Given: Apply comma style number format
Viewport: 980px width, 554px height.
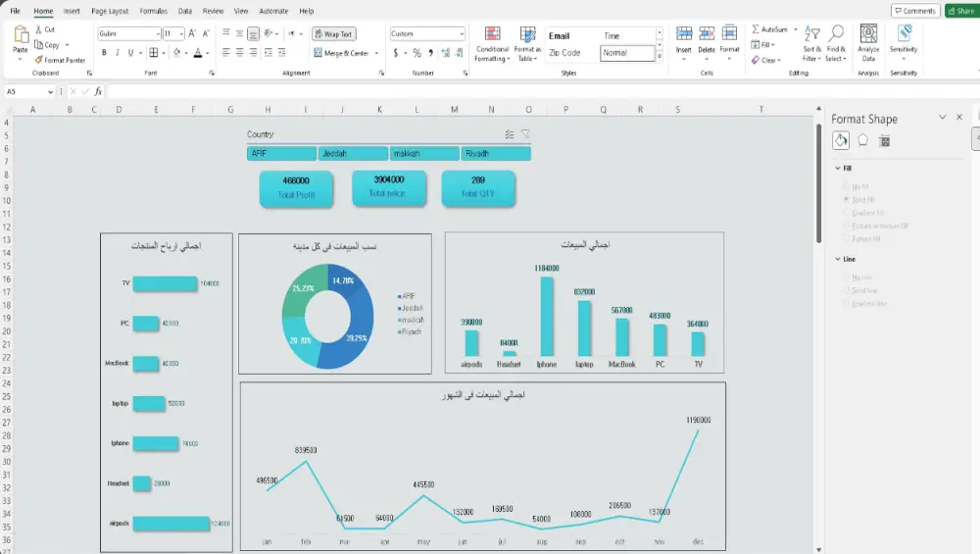Looking at the screenshot, I should tap(430, 53).
